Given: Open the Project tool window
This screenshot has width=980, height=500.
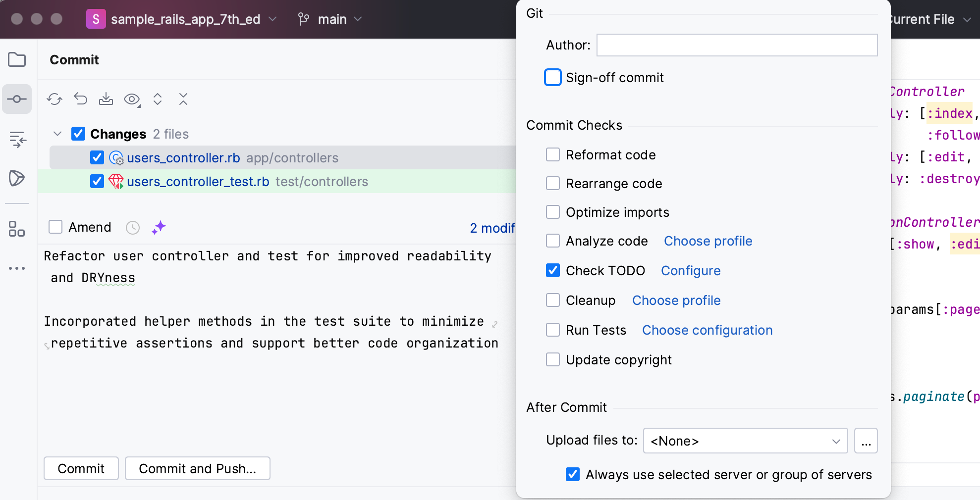Looking at the screenshot, I should point(17,59).
